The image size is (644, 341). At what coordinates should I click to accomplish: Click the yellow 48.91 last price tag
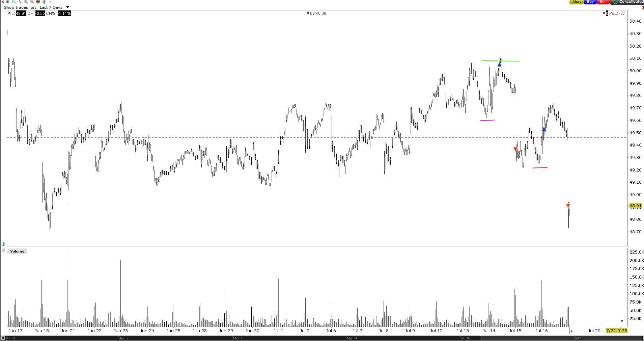(636, 206)
